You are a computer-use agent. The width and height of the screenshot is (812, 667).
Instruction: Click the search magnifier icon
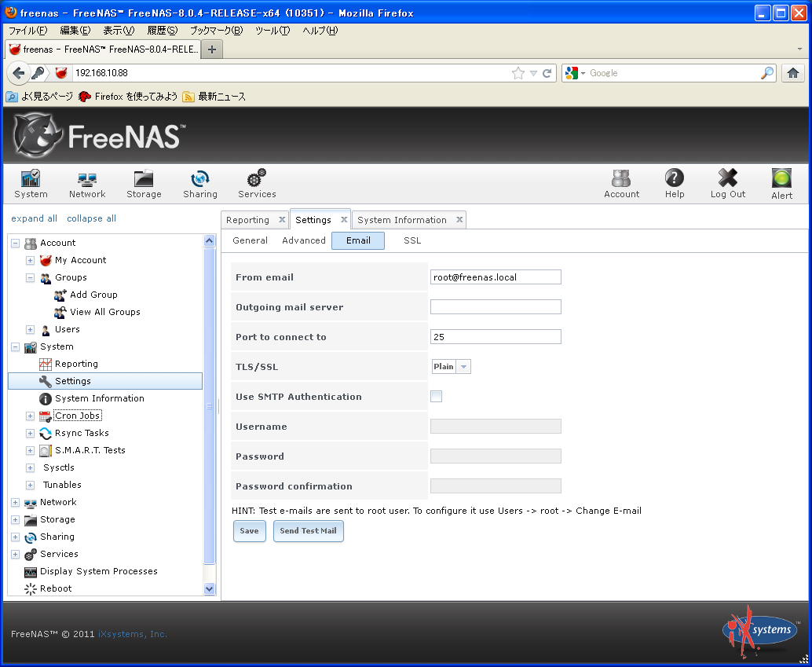coord(767,73)
